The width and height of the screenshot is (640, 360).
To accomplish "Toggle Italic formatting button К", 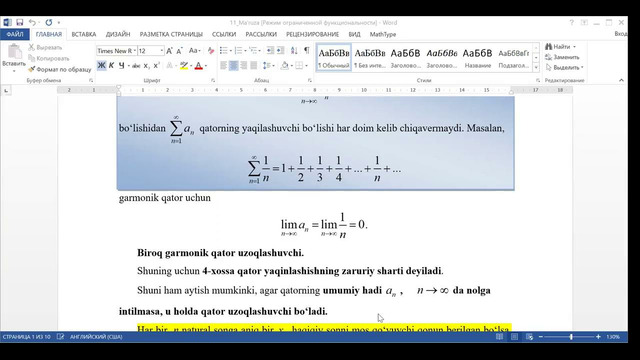I will click(111, 65).
